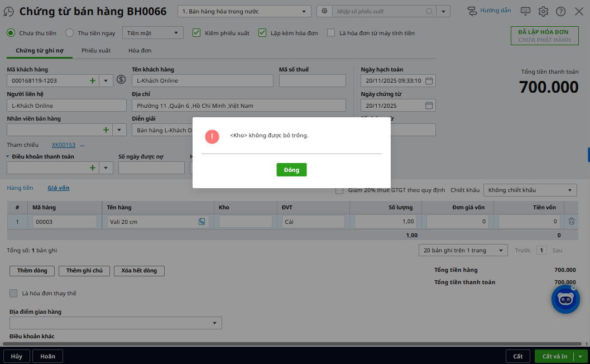Image resolution: width=590 pixels, height=364 pixels.
Task: Add new customer with green plus
Action: (93, 80)
